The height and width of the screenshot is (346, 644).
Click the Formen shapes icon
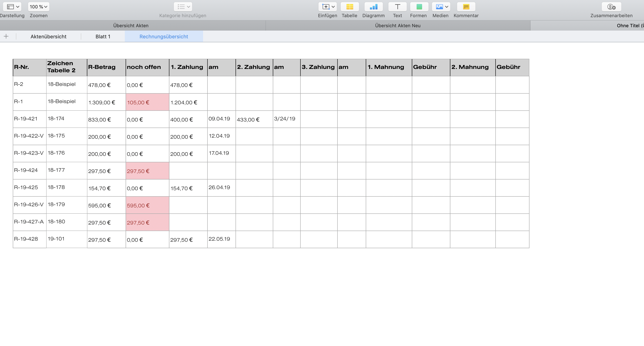419,7
